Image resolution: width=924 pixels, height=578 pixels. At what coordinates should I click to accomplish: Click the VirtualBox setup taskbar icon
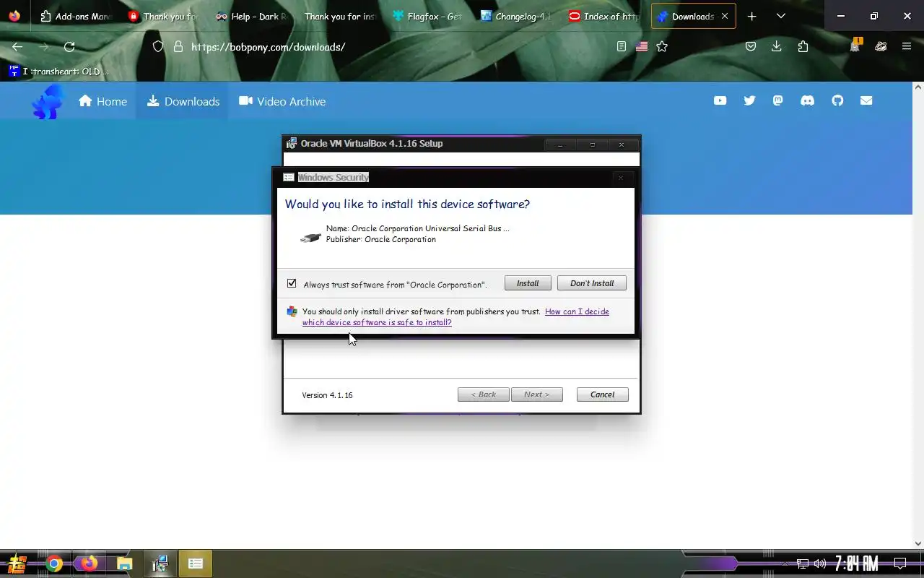tap(160, 564)
